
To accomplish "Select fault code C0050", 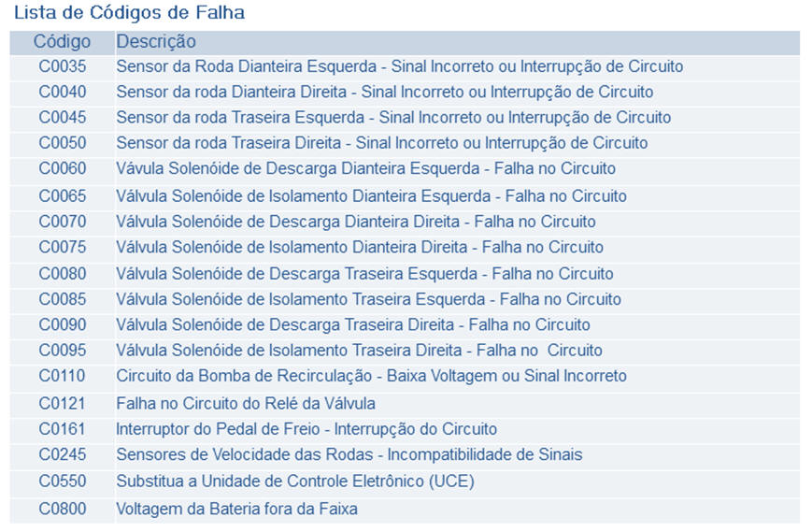I will click(x=62, y=143).
